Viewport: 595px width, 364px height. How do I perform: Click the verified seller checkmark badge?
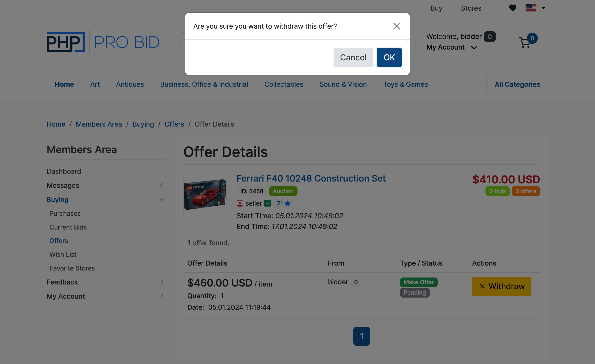click(268, 203)
